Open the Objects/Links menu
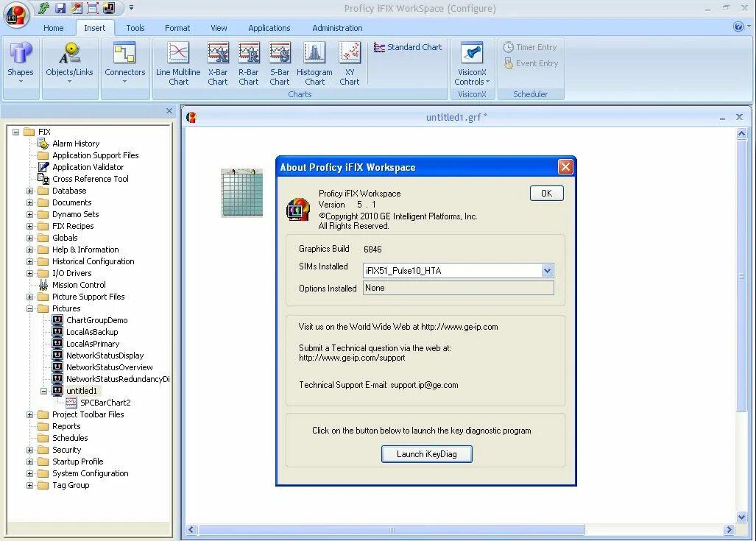Screen dimensions: 756x541 point(69,64)
